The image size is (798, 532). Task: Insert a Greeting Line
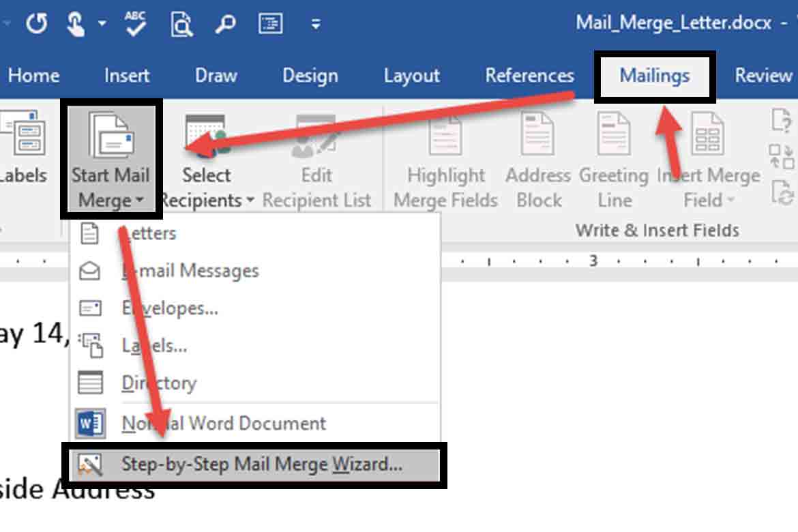[x=614, y=161]
